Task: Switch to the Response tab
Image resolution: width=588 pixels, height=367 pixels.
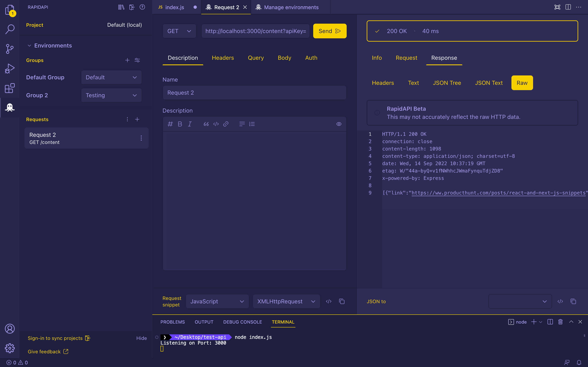Action: point(444,57)
